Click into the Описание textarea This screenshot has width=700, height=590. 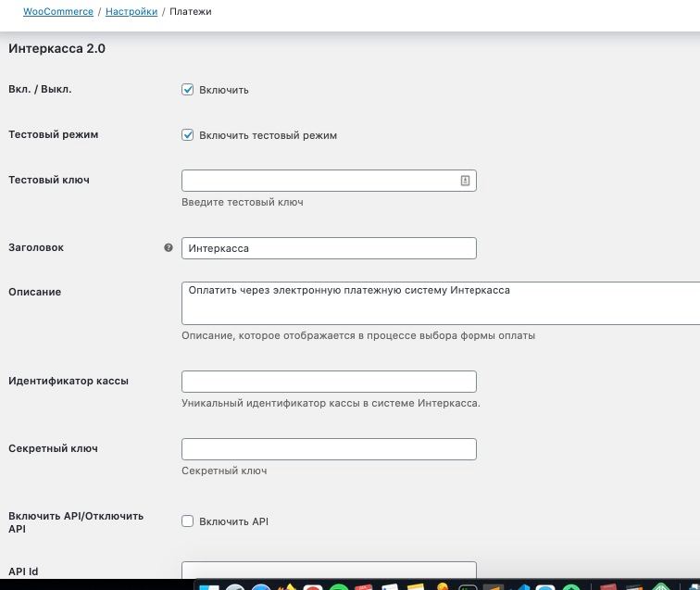(441, 303)
